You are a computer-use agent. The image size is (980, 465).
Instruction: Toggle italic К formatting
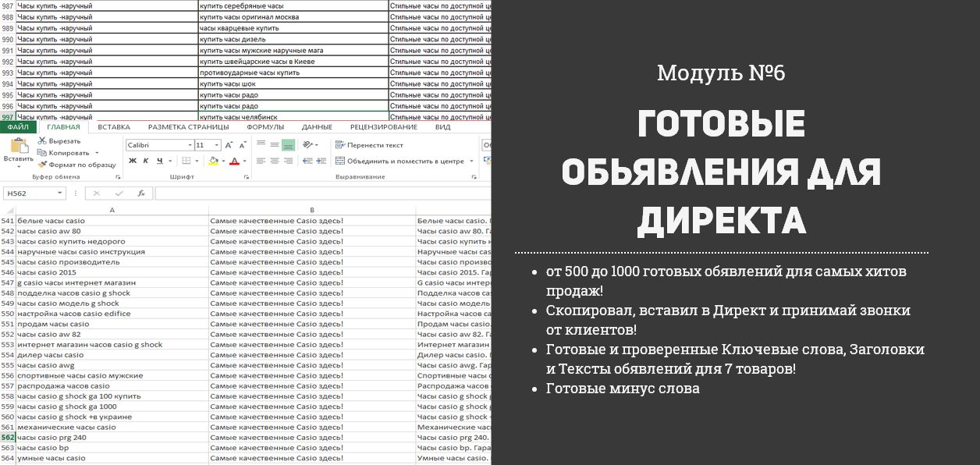coord(146,161)
